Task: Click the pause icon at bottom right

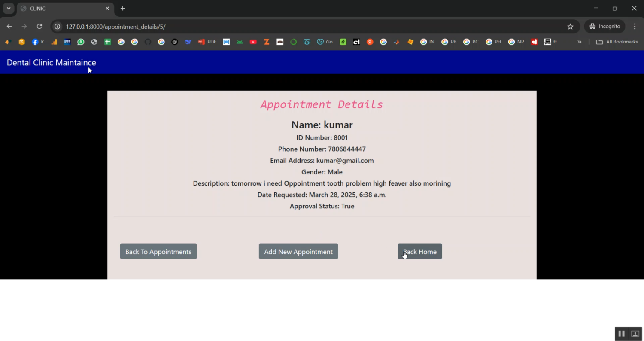Action: tap(621, 334)
